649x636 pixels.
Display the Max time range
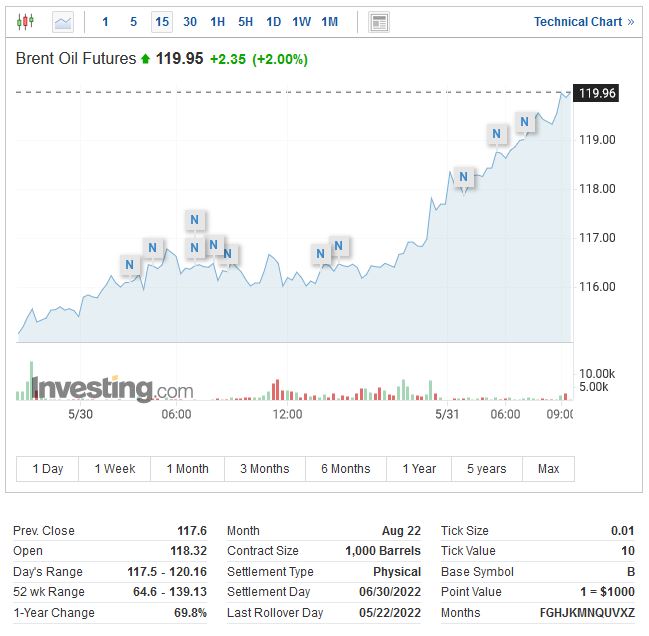[x=548, y=468]
